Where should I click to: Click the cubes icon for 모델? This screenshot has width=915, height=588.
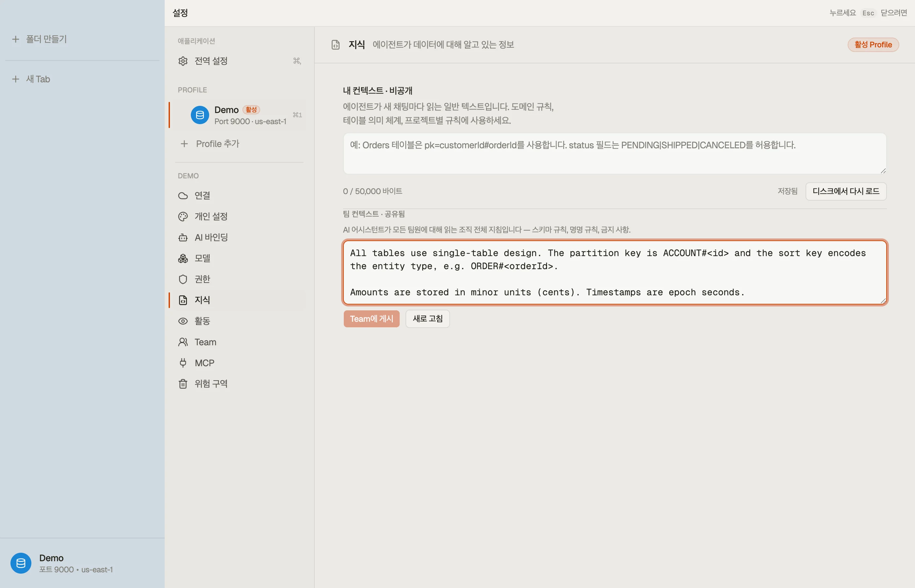pos(183,258)
